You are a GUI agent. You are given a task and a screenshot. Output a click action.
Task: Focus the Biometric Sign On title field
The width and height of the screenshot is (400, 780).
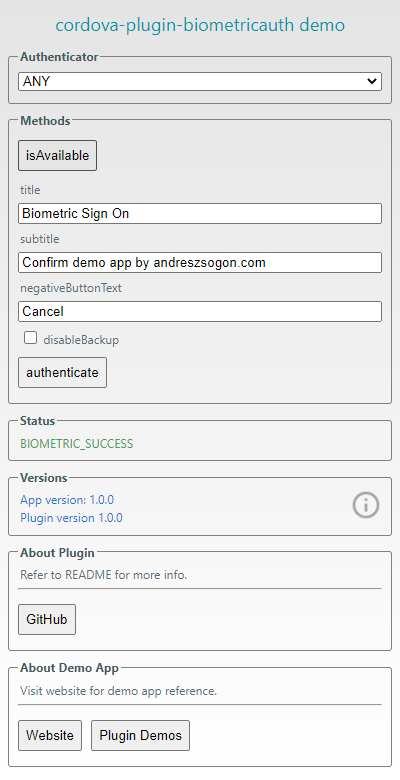[200, 213]
